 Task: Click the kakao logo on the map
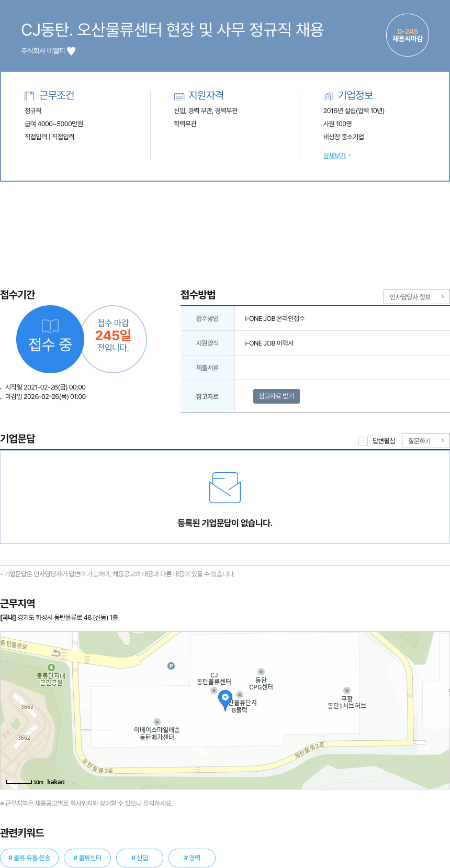[x=56, y=782]
